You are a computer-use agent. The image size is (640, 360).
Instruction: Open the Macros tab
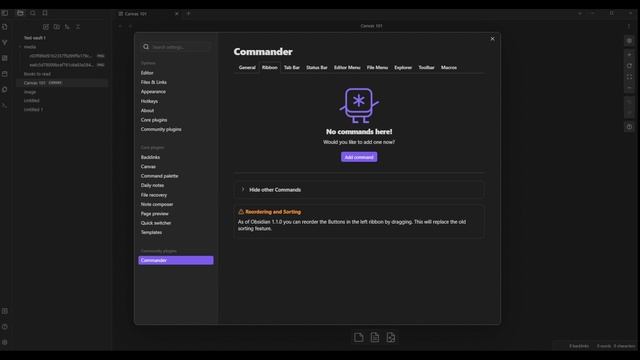[449, 67]
